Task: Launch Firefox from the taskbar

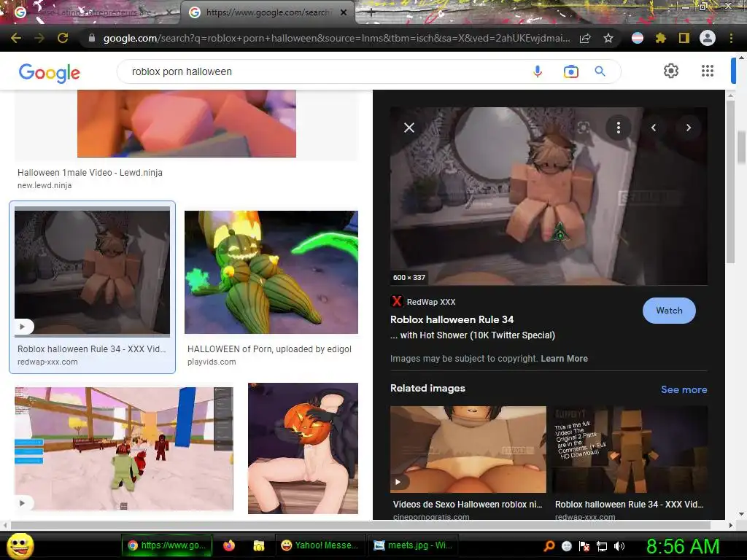Action: (x=228, y=545)
